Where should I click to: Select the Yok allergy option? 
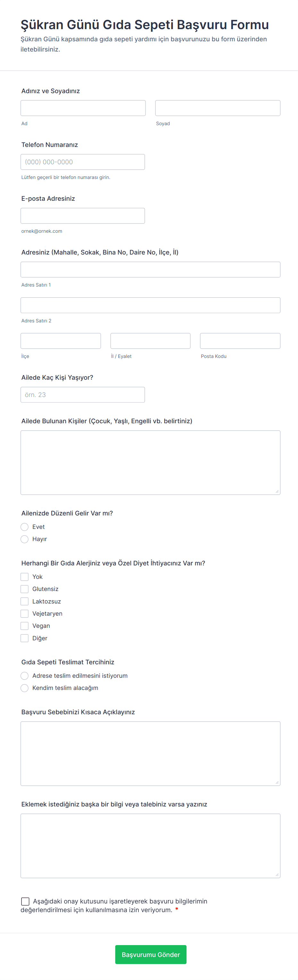(x=24, y=577)
